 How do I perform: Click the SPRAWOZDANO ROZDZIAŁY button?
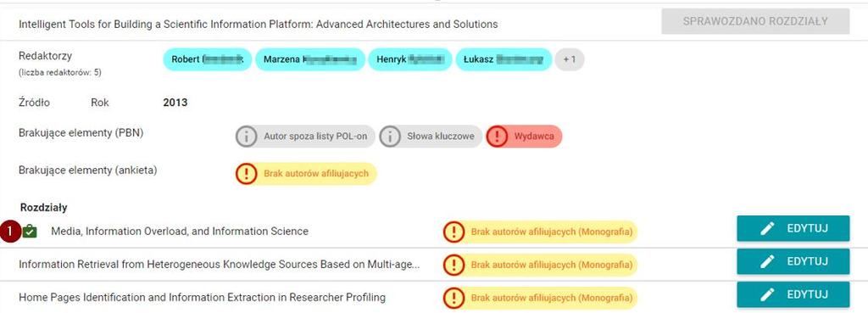tap(755, 21)
